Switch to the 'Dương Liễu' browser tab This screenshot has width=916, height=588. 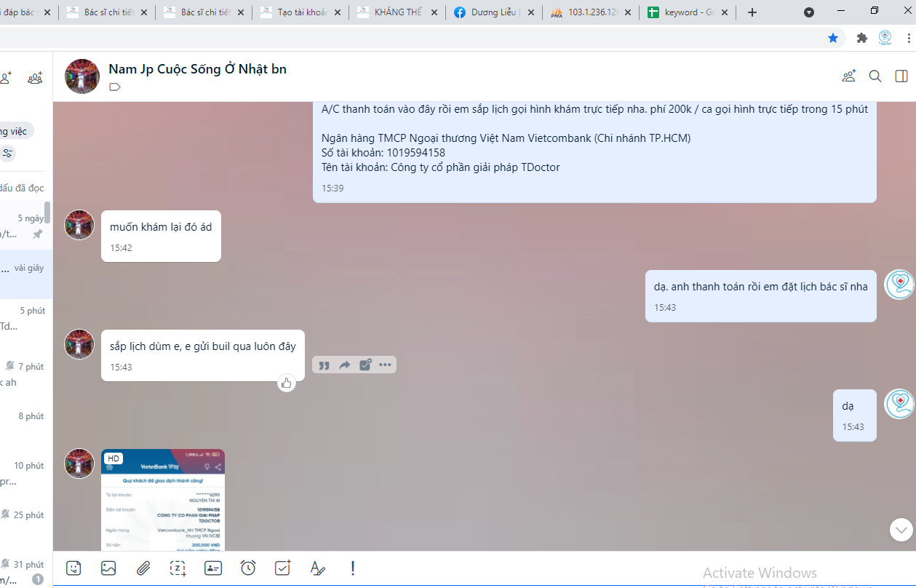(x=493, y=12)
